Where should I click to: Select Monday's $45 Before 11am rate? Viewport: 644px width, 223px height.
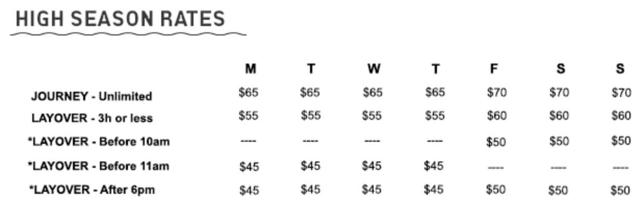pos(249,167)
